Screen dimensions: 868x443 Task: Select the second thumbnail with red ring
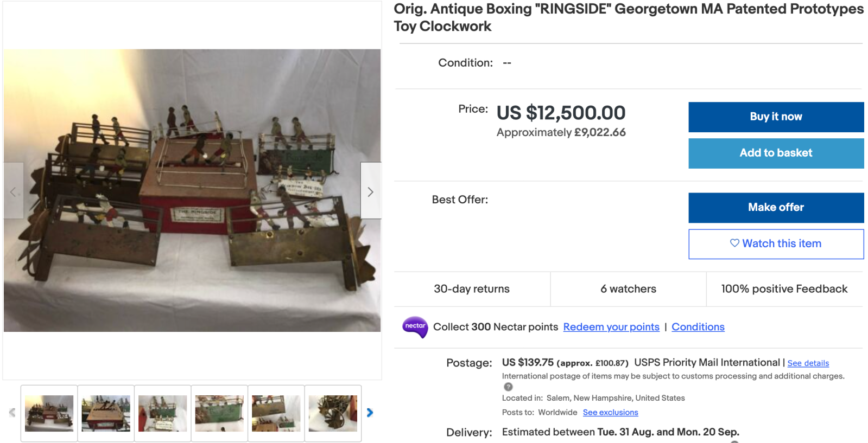(106, 413)
